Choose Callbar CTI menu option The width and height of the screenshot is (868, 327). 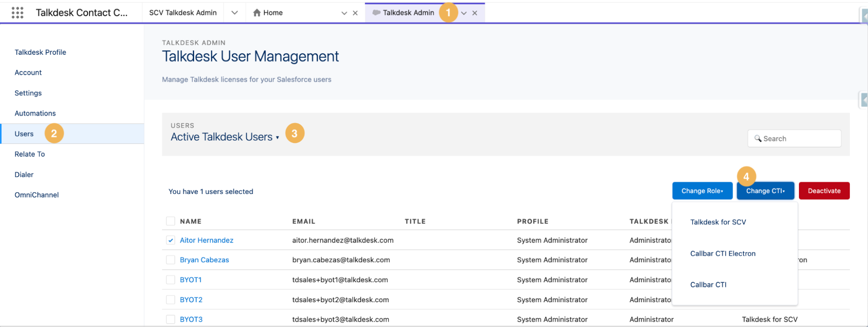(708, 284)
